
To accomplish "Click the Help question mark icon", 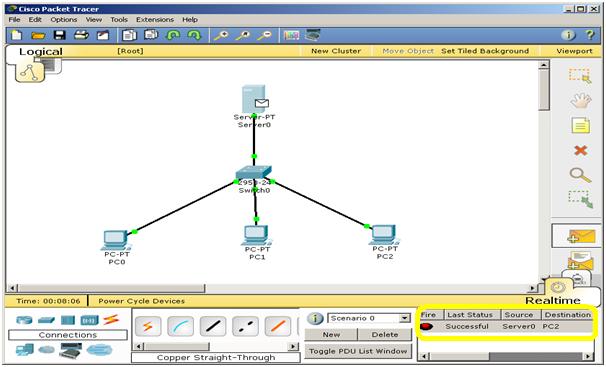I will click(590, 35).
